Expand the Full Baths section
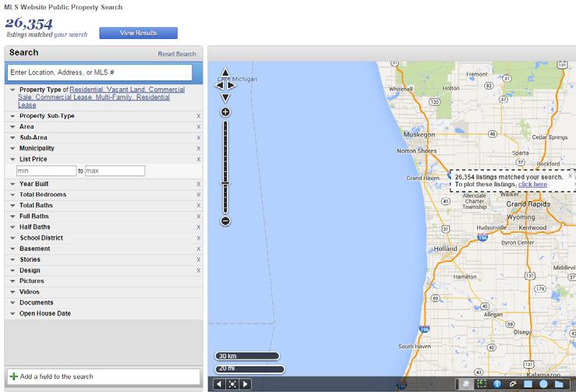The width and height of the screenshot is (576, 392). (12, 217)
